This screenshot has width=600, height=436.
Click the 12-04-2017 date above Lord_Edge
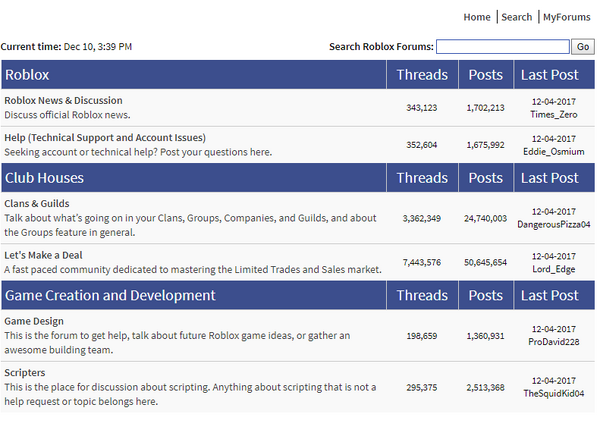click(x=554, y=256)
